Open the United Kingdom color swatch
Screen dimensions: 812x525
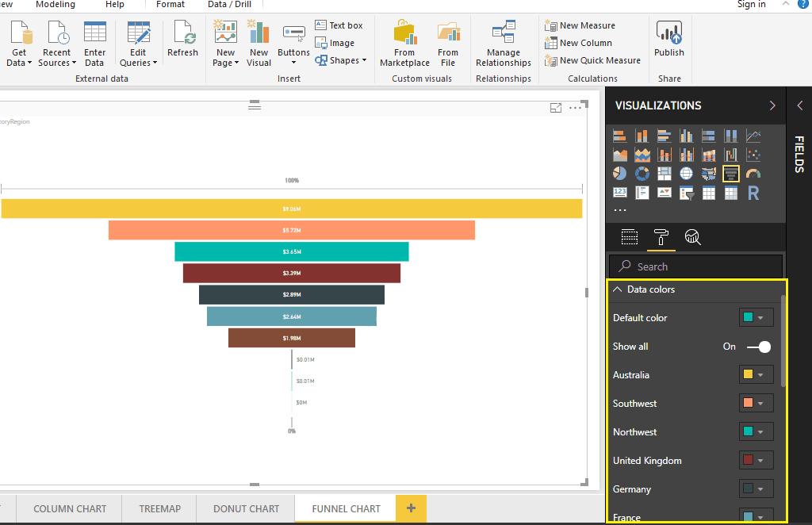(x=755, y=461)
